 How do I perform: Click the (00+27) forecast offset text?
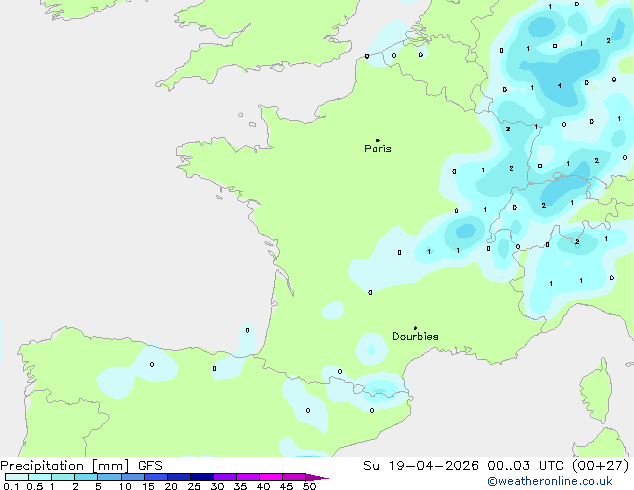pyautogui.click(x=601, y=465)
